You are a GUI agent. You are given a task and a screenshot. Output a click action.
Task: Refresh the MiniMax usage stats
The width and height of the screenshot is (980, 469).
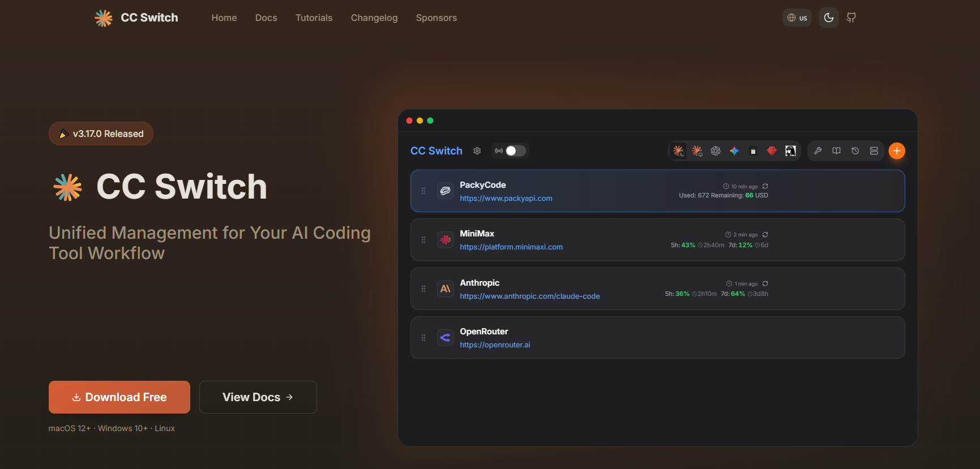pos(765,235)
